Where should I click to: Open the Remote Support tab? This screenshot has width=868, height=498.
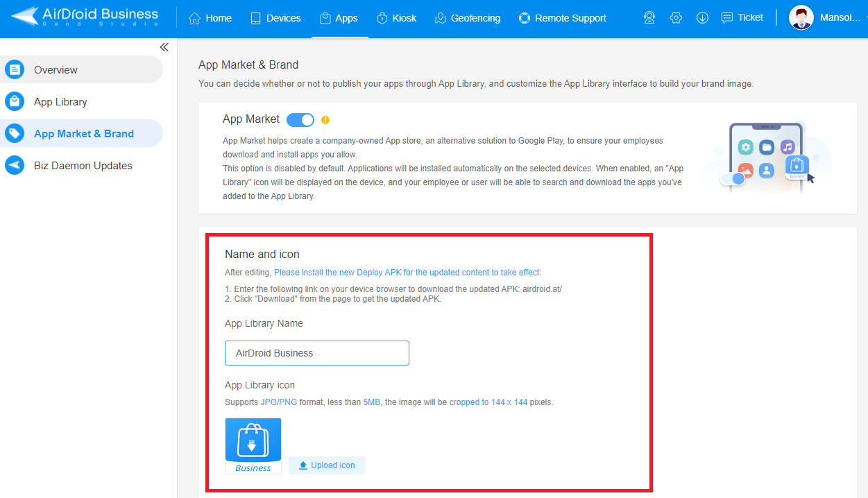tap(562, 18)
